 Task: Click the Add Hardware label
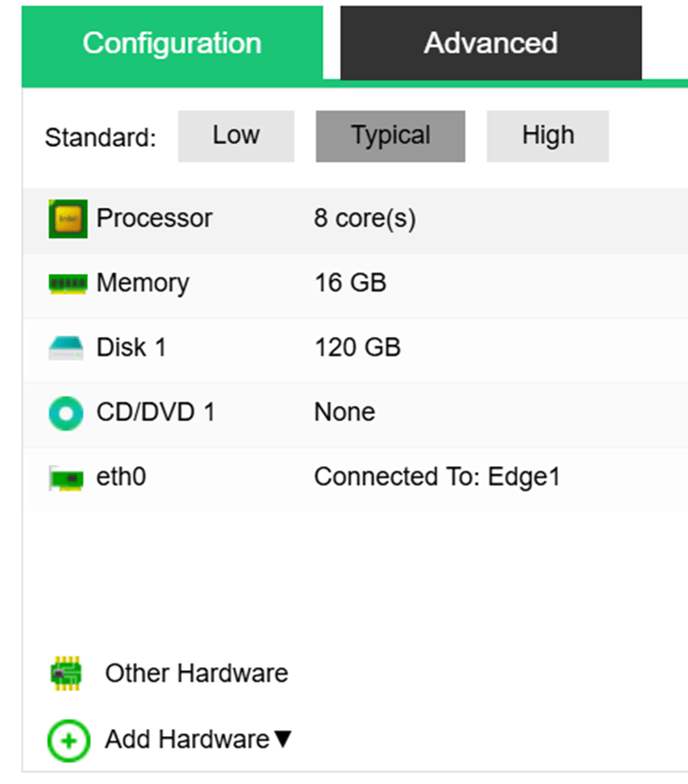point(186,739)
